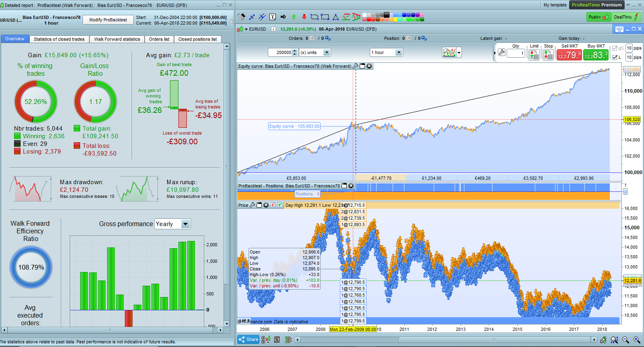The height and width of the screenshot is (347, 644).
Task: Select the triangle drawing tool
Action: [x=335, y=17]
